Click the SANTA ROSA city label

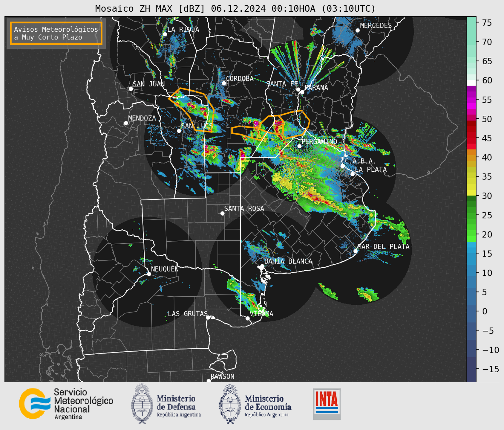(x=244, y=208)
